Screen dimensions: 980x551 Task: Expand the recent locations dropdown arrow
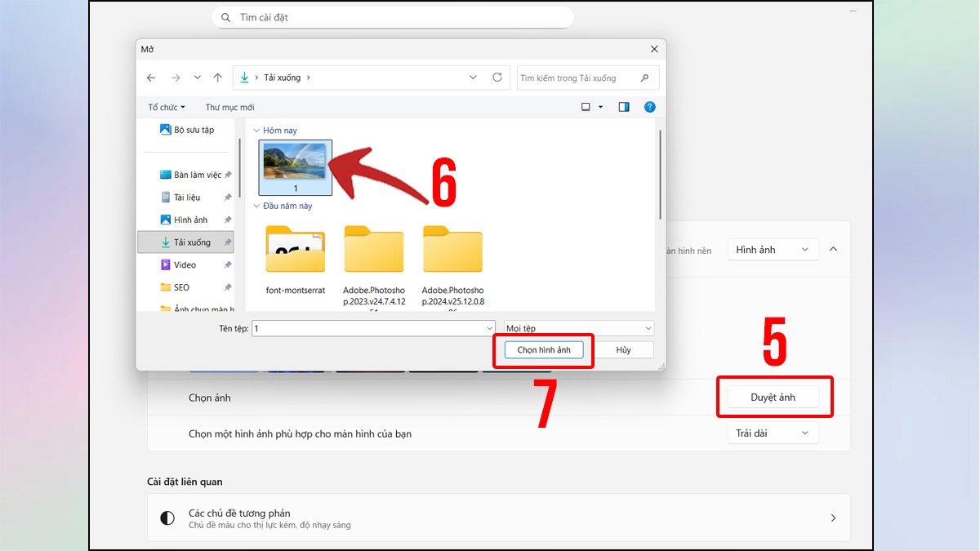197,78
